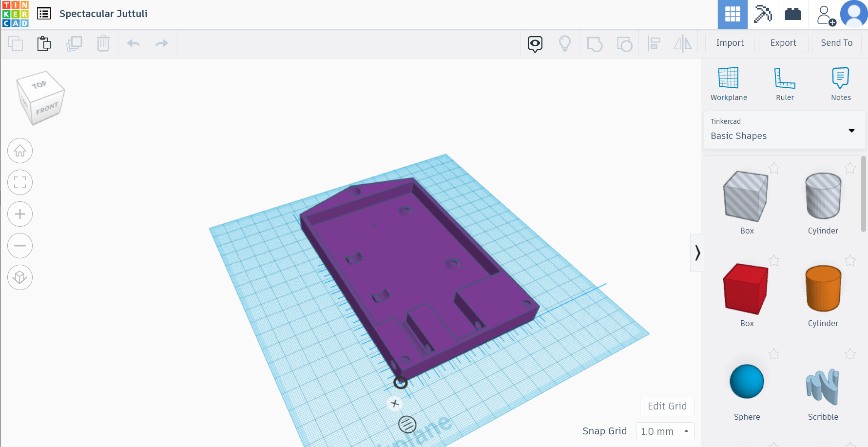Screen dimensions: 868x447
Task: Open the Snap Grid 1.0 mm dropdown
Action: [665, 431]
